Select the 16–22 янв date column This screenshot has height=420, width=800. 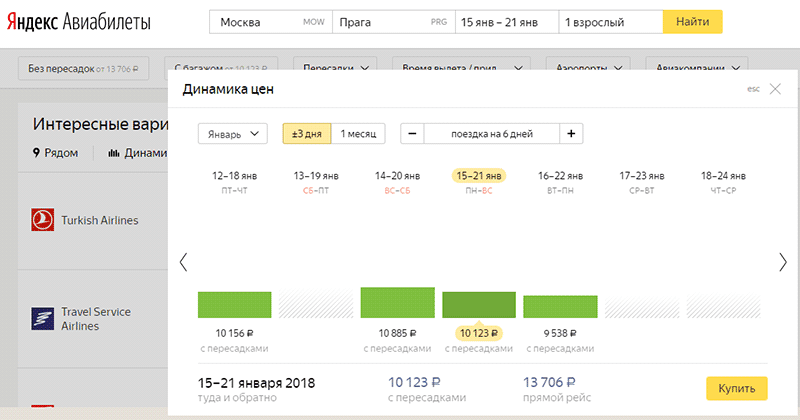coord(560,182)
